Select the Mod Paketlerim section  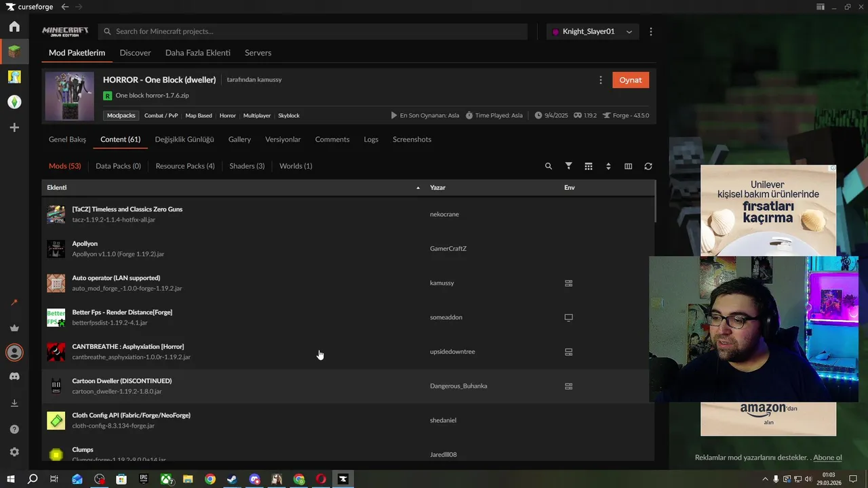click(x=77, y=53)
